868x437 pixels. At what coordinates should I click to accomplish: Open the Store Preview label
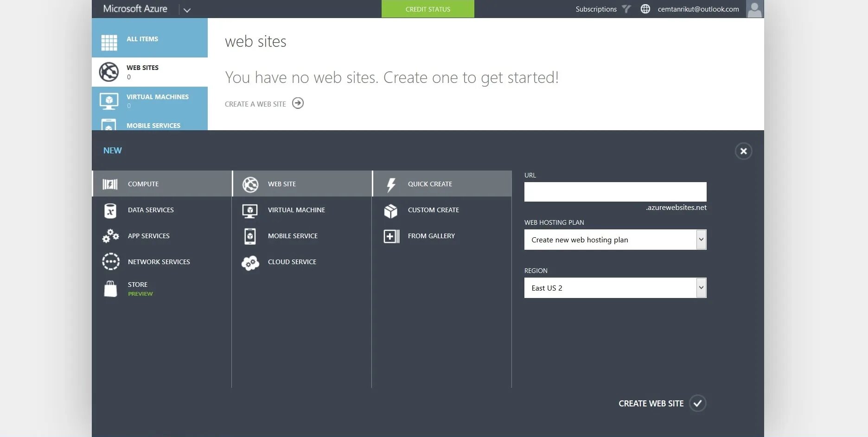click(140, 289)
